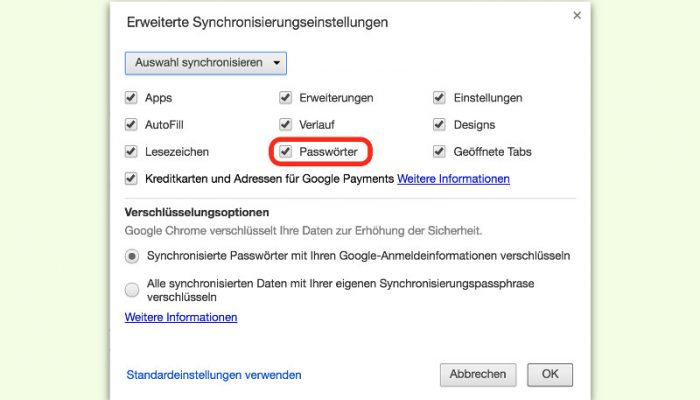
Task: Uncheck the Apps checkbox
Action: tap(131, 97)
